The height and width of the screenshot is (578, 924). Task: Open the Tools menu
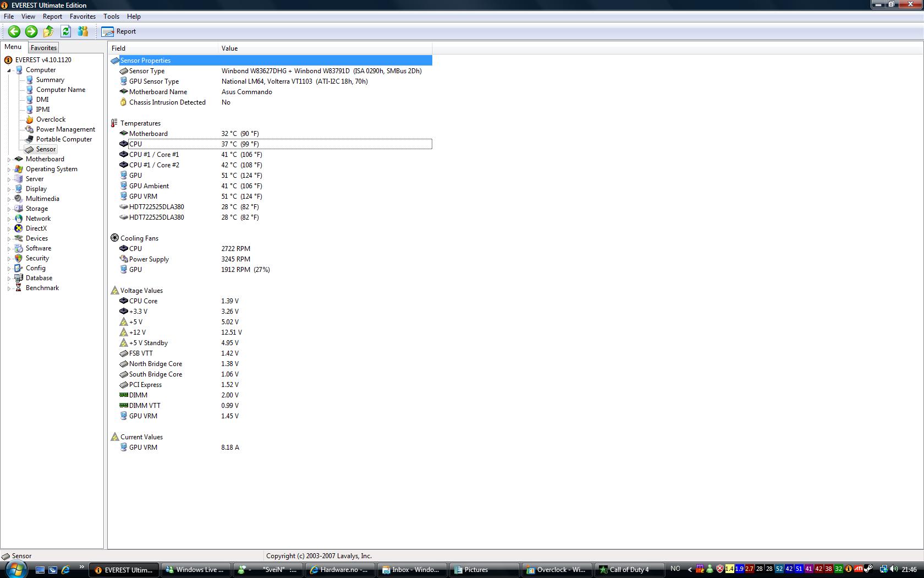(x=111, y=17)
